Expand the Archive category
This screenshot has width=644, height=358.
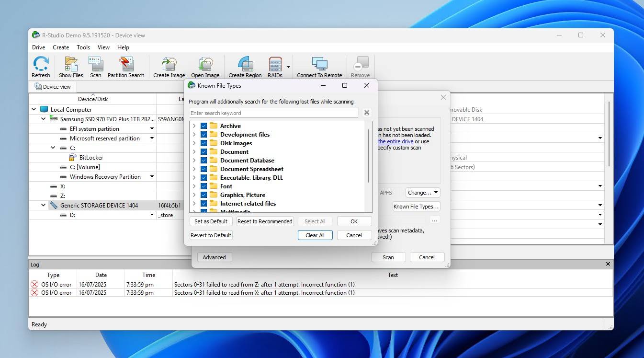194,126
